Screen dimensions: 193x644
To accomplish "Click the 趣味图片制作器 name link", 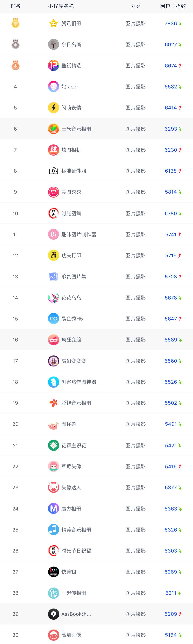I will pos(79,235).
